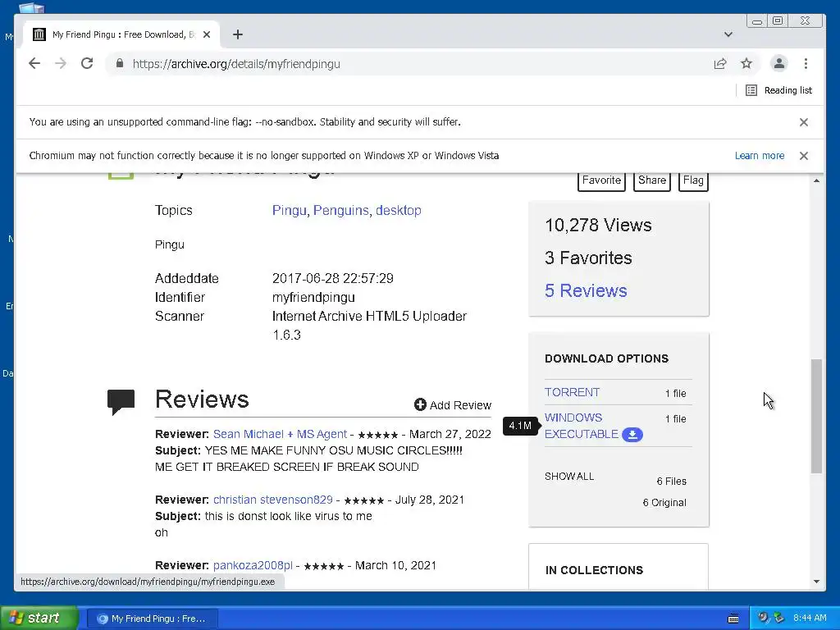The height and width of the screenshot is (630, 840).
Task: Select the identifier value myfriendpingu
Action: (313, 297)
